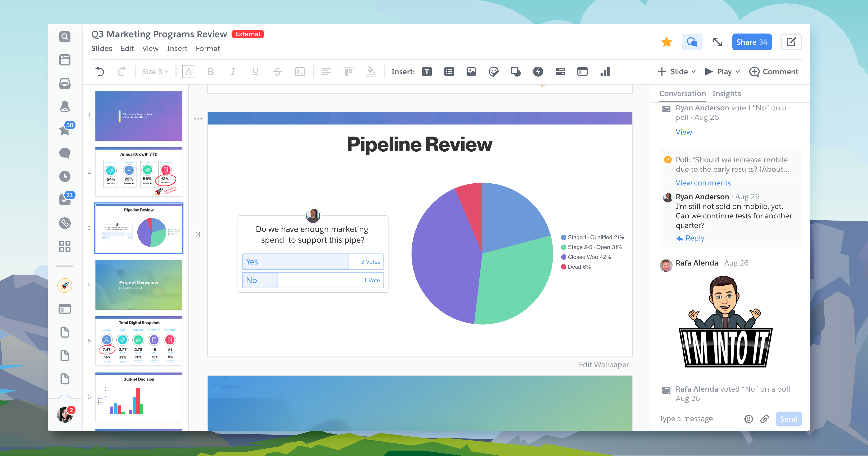The image size is (868, 456).
Task: Open the Insert menu
Action: pyautogui.click(x=177, y=48)
